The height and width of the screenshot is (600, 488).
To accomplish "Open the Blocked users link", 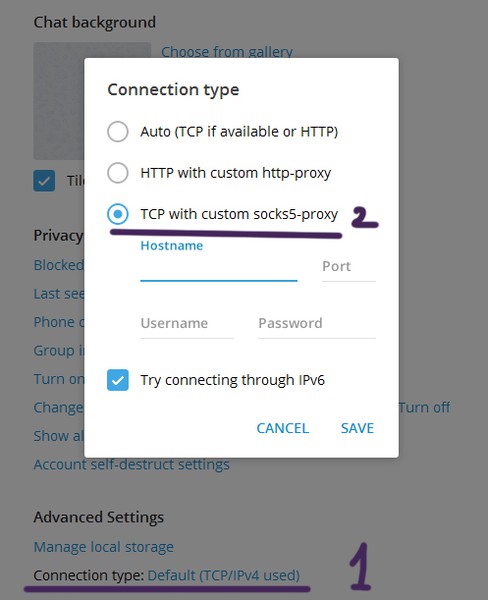I will [x=59, y=265].
